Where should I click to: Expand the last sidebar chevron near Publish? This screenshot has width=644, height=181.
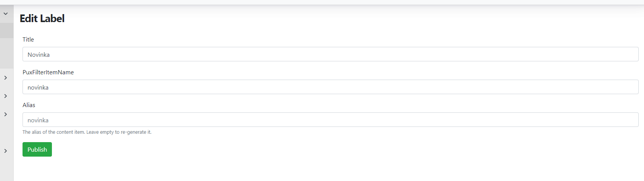pyautogui.click(x=6, y=151)
